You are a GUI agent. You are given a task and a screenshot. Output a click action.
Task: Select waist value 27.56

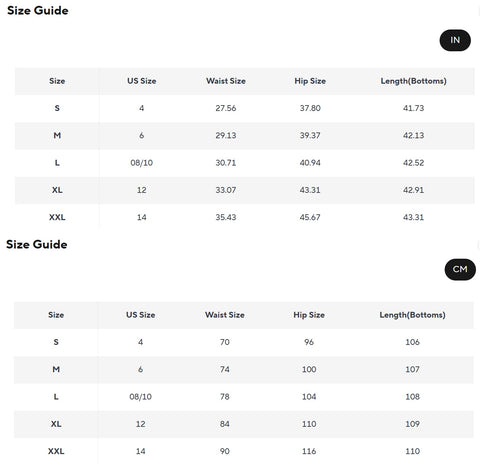(x=226, y=108)
